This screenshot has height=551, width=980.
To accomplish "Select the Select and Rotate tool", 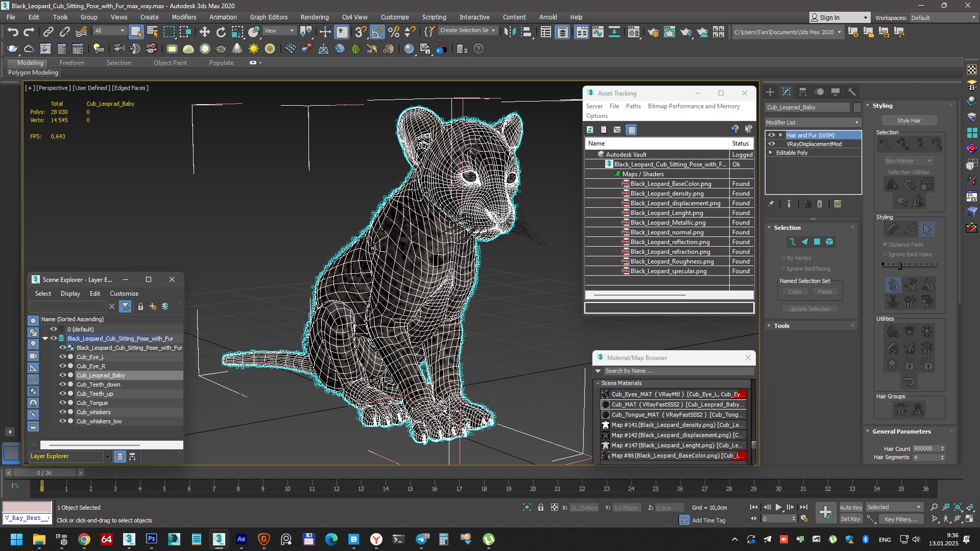I will 221,32.
